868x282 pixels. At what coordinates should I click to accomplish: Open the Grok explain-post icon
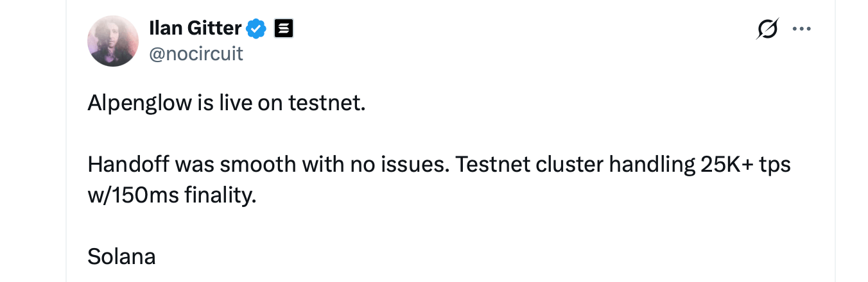click(767, 29)
